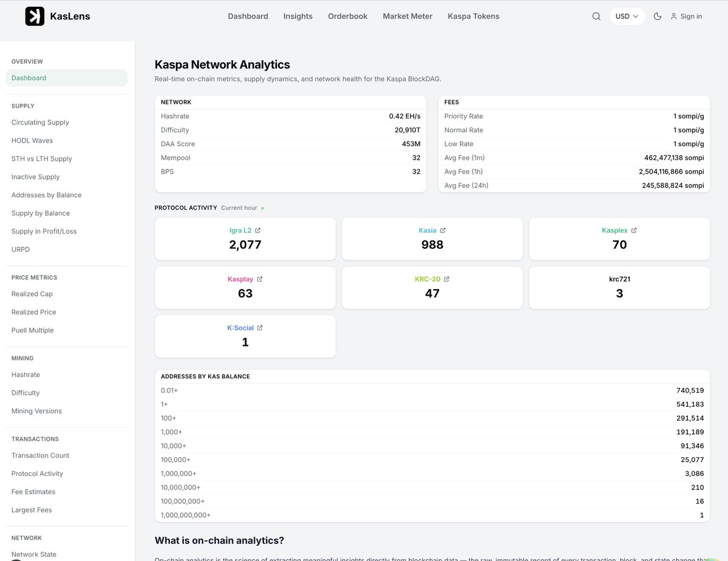
Task: Open Realized Cap page
Action: [x=32, y=294]
